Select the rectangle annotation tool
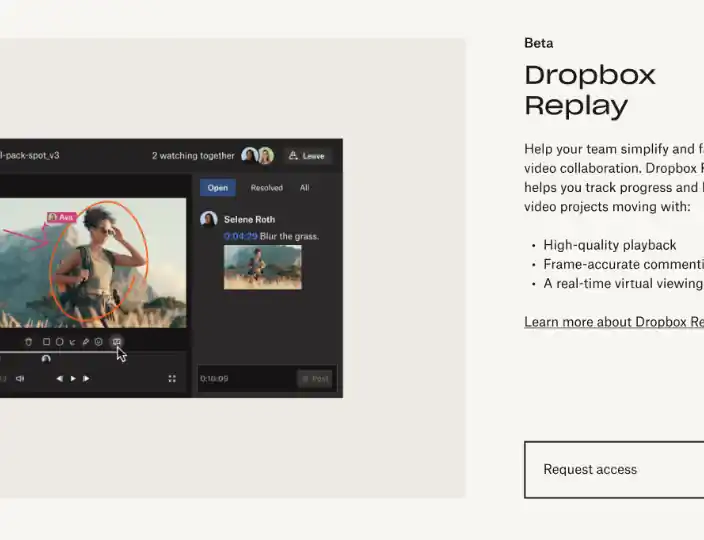The width and height of the screenshot is (704, 540). point(46,342)
